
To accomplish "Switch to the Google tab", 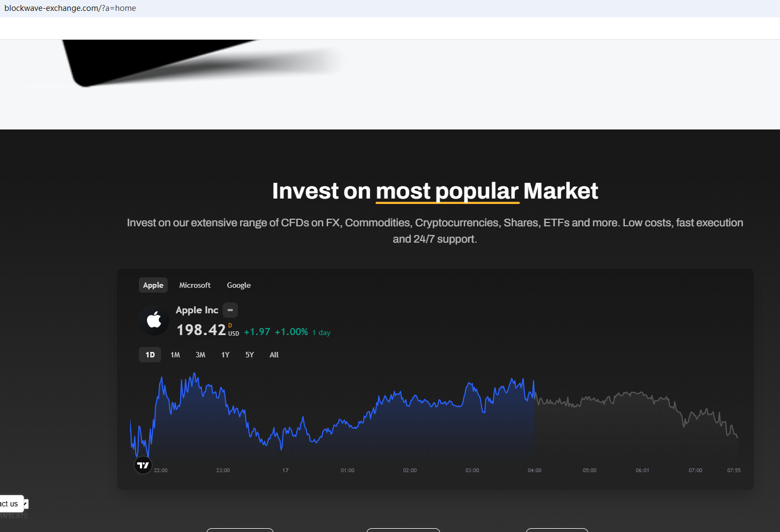I will click(238, 284).
